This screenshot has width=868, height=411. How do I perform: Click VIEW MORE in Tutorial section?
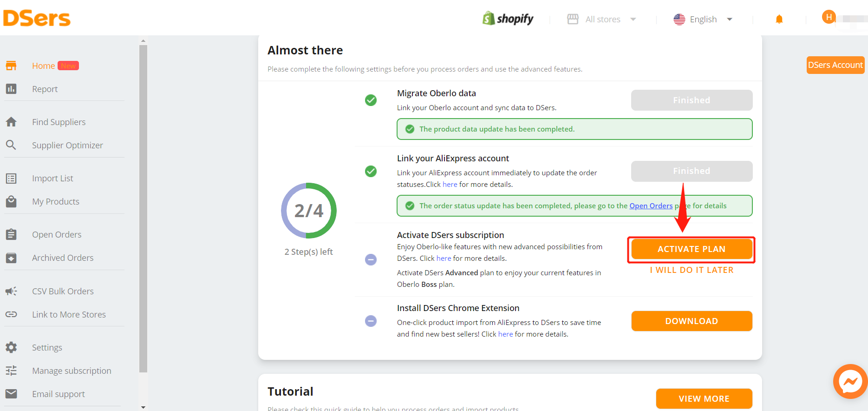point(704,398)
